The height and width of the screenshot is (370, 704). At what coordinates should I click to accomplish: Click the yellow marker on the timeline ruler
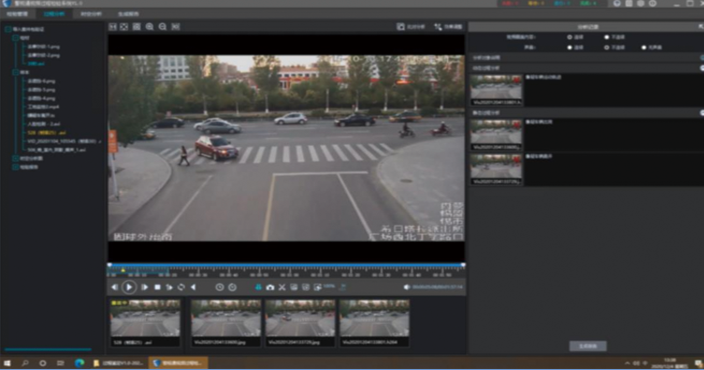point(123,270)
